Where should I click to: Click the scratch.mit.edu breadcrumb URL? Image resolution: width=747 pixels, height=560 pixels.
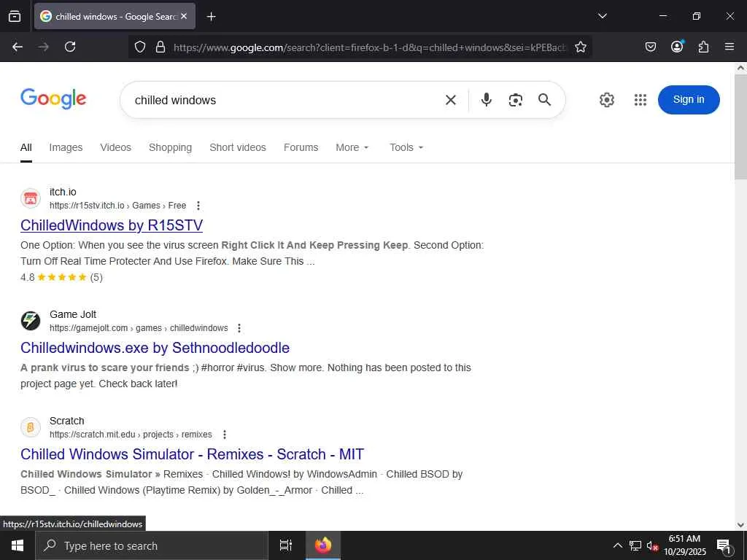[131, 435]
